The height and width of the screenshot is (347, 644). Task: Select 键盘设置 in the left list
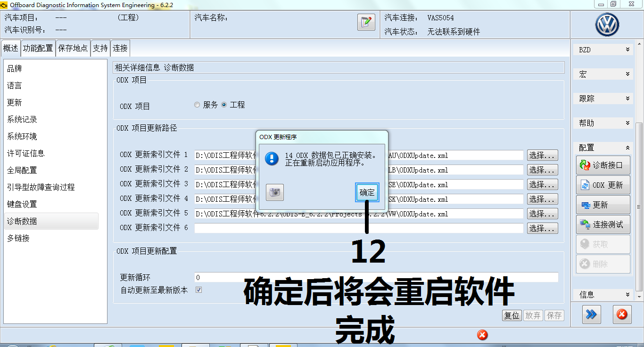[51, 204]
